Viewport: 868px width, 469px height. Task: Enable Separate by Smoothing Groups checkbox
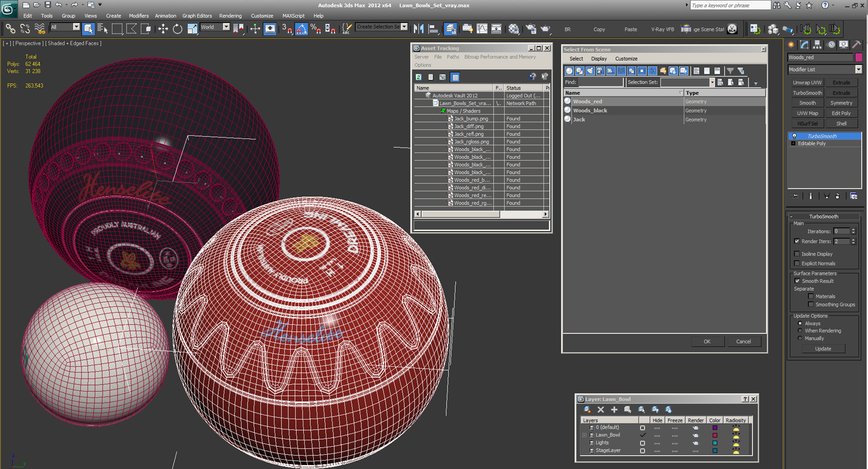(811, 304)
